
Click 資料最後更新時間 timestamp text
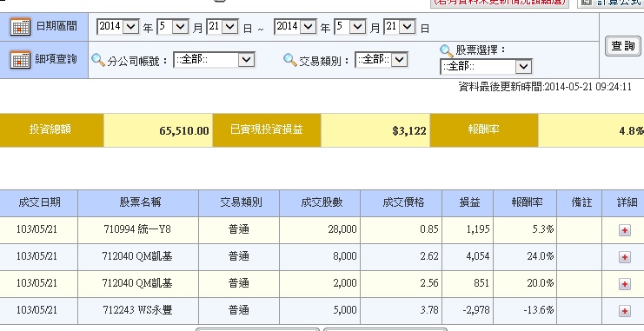(545, 87)
